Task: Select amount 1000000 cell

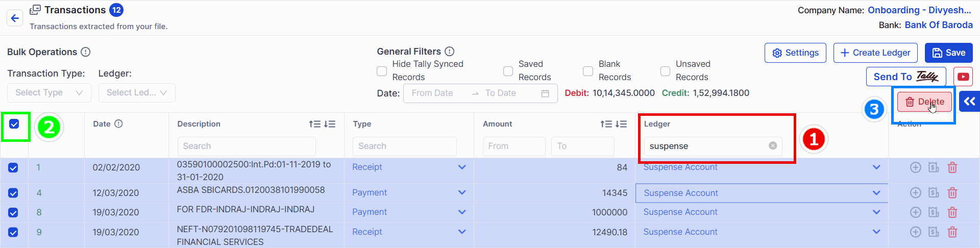Action: pyautogui.click(x=609, y=212)
